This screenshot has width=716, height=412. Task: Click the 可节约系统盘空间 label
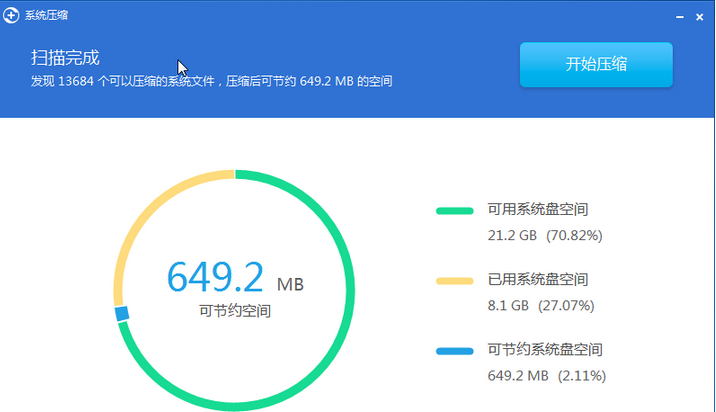pyautogui.click(x=545, y=350)
